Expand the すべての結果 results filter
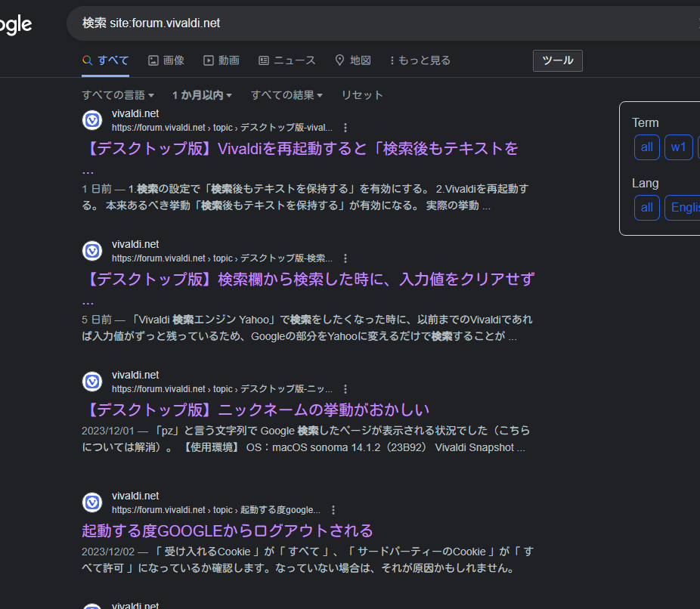700x609 pixels. pos(287,95)
